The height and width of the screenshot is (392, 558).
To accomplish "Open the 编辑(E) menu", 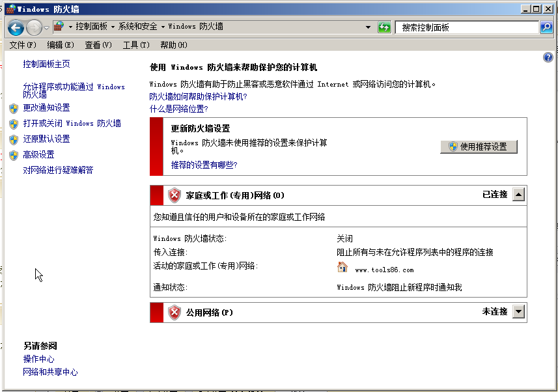I will click(x=61, y=45).
